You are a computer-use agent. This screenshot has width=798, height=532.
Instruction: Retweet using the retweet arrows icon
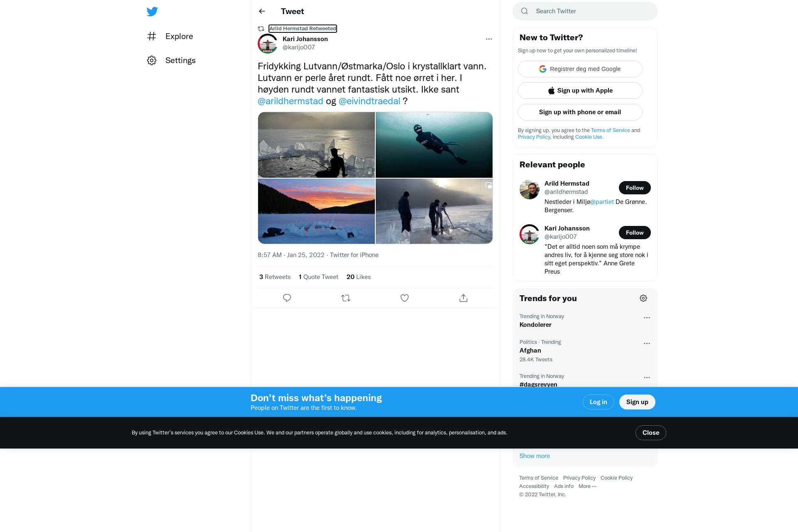pos(346,298)
